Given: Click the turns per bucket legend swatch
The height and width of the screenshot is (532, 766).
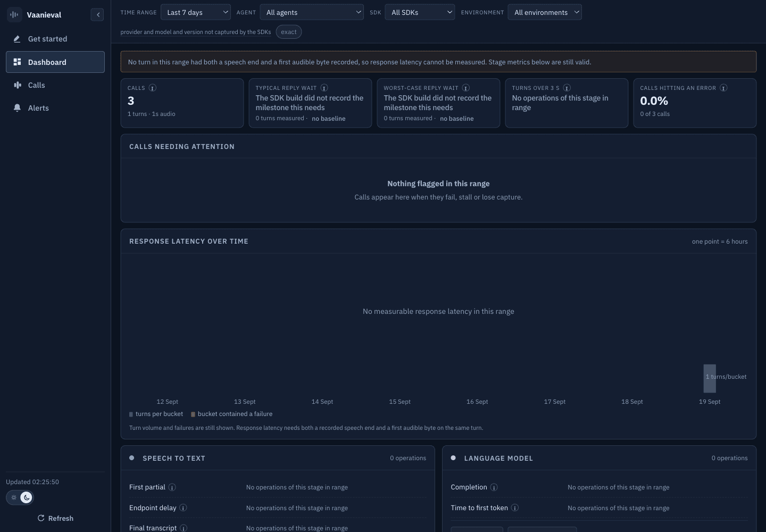Looking at the screenshot, I should coord(131,414).
